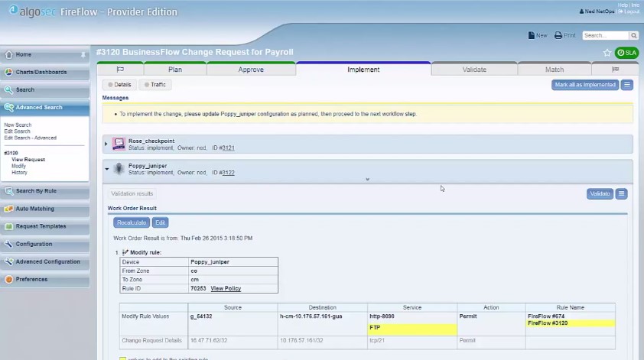
Task: Open the first flag stage tab
Action: coord(120,70)
